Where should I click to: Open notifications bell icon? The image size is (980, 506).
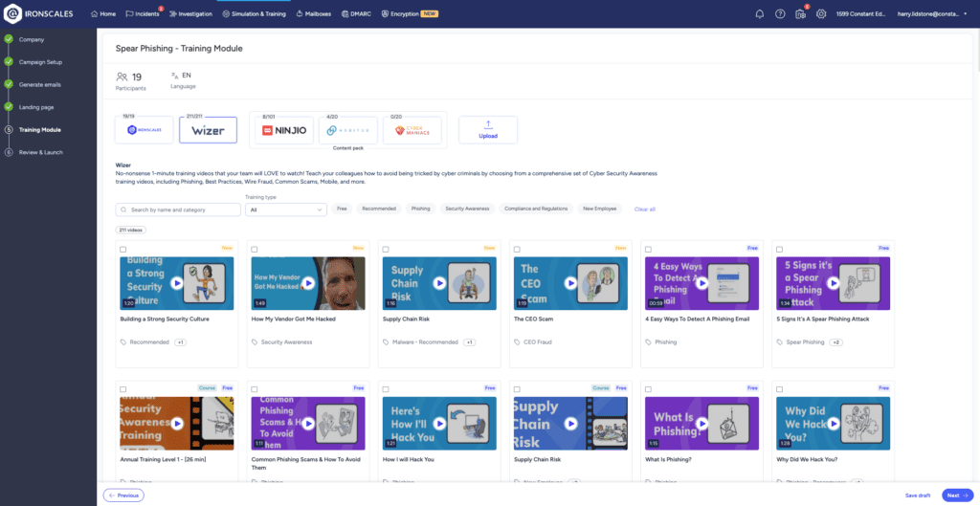pos(759,13)
